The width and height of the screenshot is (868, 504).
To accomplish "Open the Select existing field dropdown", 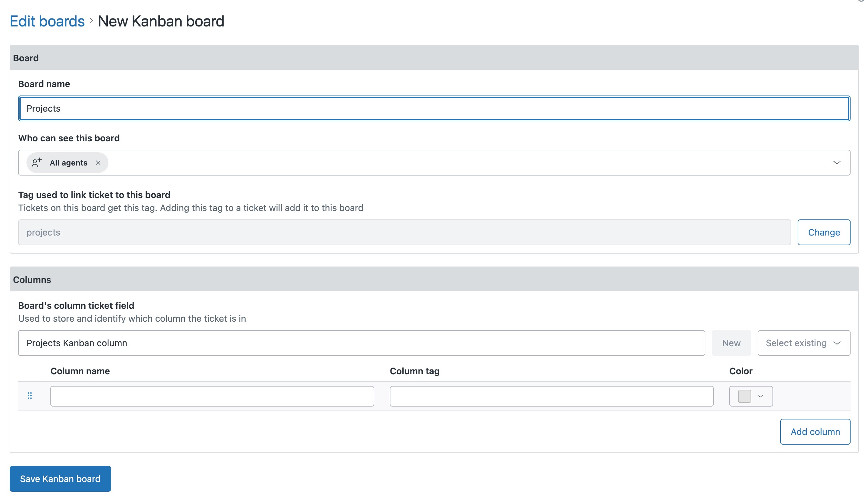I will pos(803,343).
